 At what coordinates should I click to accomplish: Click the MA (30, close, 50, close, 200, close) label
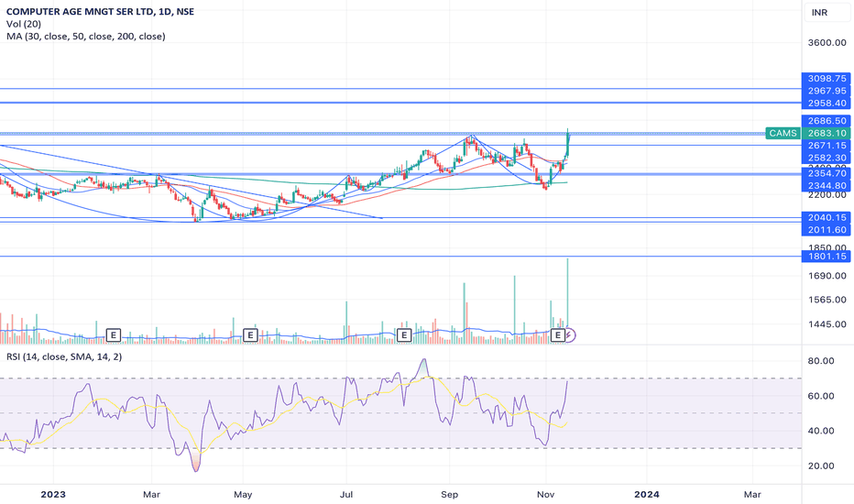(86, 37)
